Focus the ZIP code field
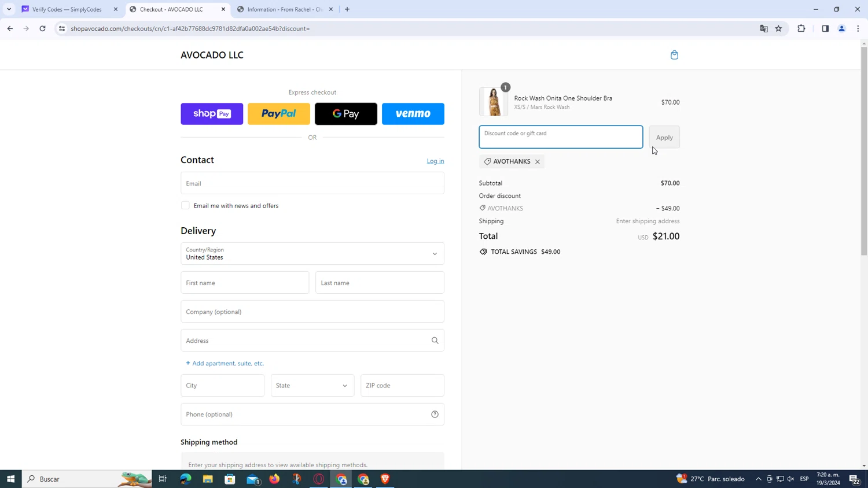This screenshot has width=868, height=488. coord(402,386)
